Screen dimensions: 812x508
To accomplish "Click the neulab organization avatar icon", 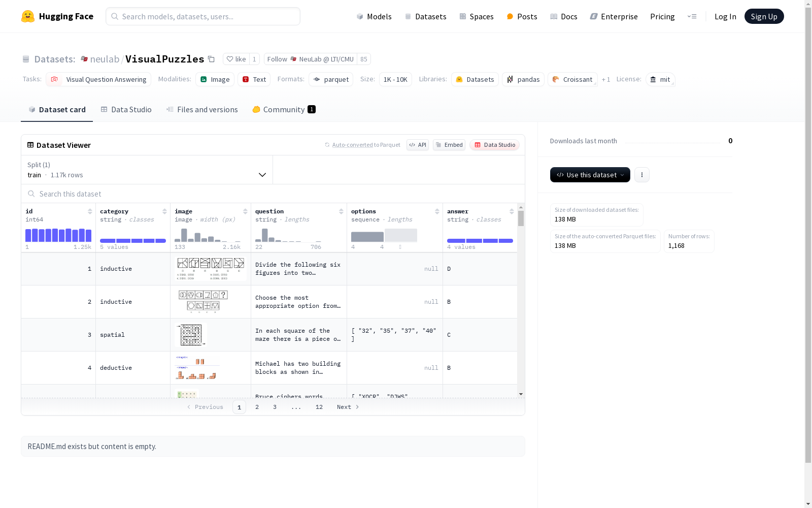I will coord(84,59).
